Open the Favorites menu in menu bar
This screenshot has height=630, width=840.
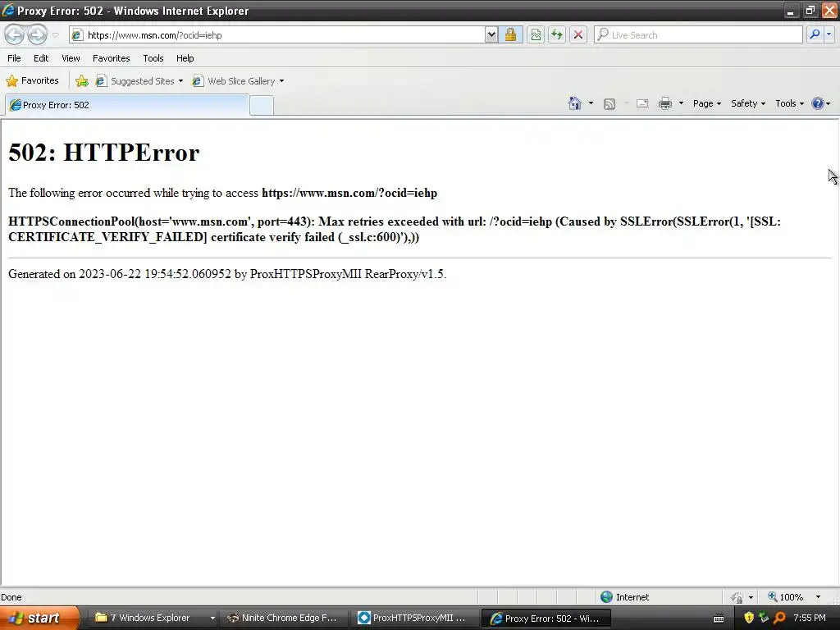point(112,58)
